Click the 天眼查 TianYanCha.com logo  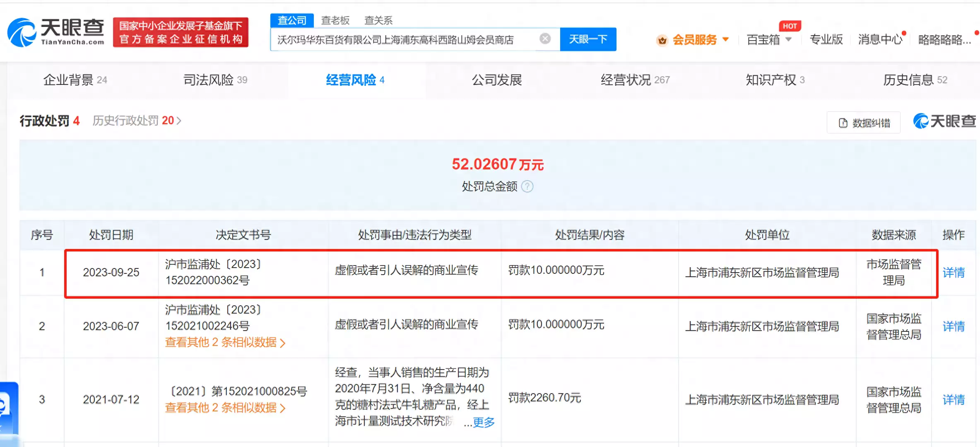[56, 32]
